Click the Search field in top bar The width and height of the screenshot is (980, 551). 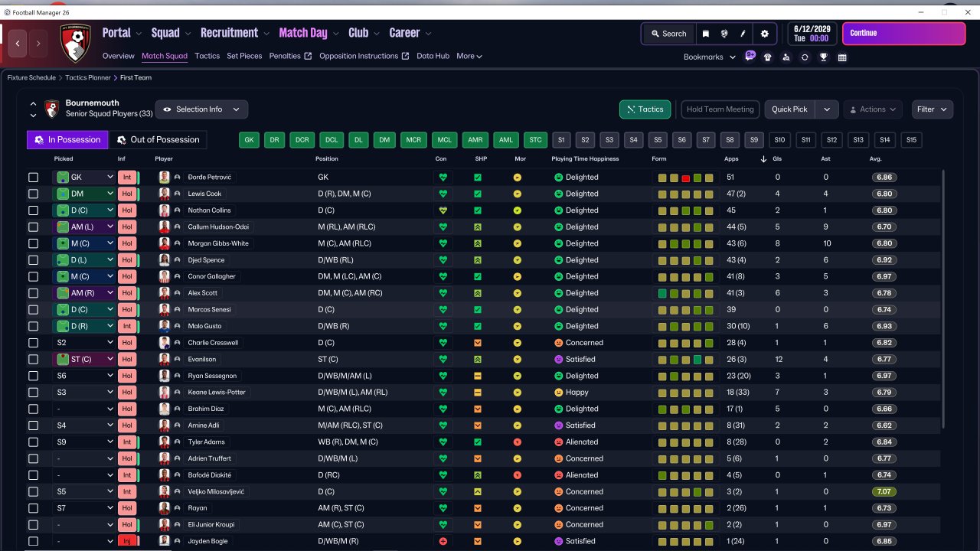click(x=668, y=34)
